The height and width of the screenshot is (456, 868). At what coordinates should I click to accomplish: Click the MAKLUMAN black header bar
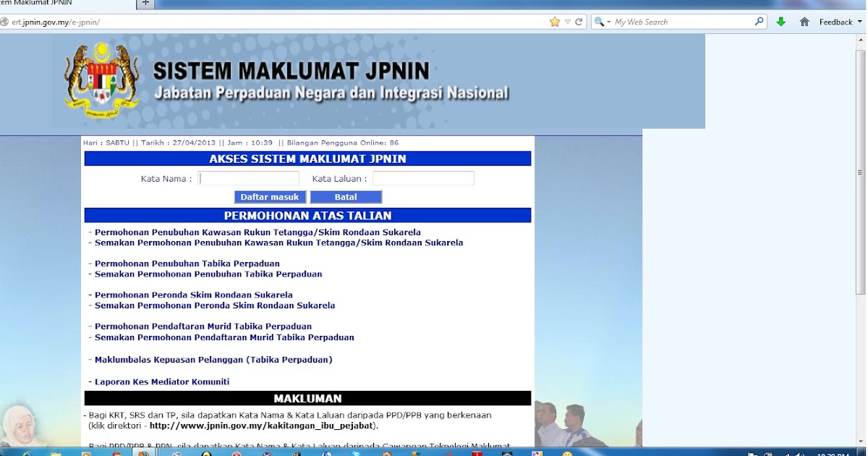pyautogui.click(x=307, y=398)
